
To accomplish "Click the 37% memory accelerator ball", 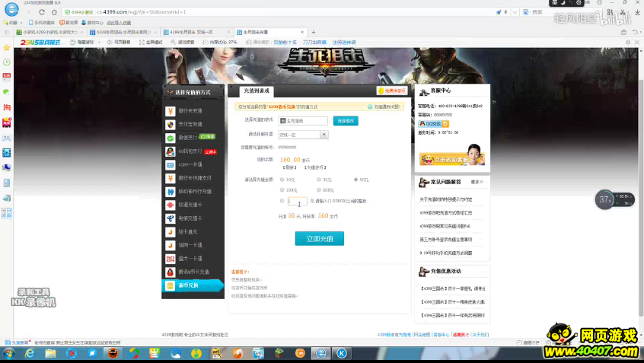I will click(604, 200).
